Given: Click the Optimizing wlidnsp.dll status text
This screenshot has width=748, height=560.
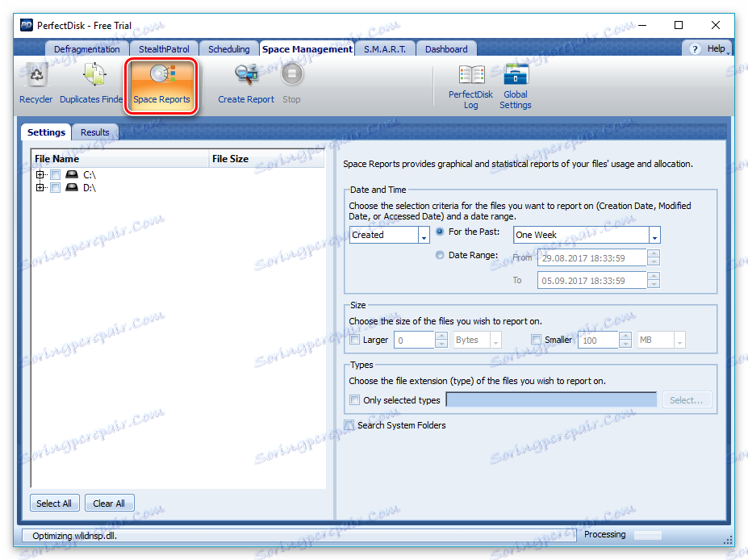Looking at the screenshot, I should tap(75, 536).
